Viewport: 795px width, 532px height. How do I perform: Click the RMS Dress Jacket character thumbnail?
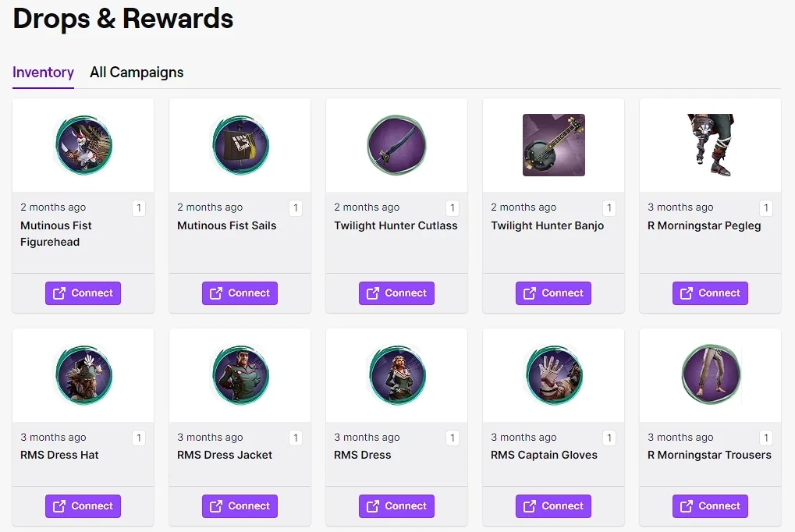[240, 374]
